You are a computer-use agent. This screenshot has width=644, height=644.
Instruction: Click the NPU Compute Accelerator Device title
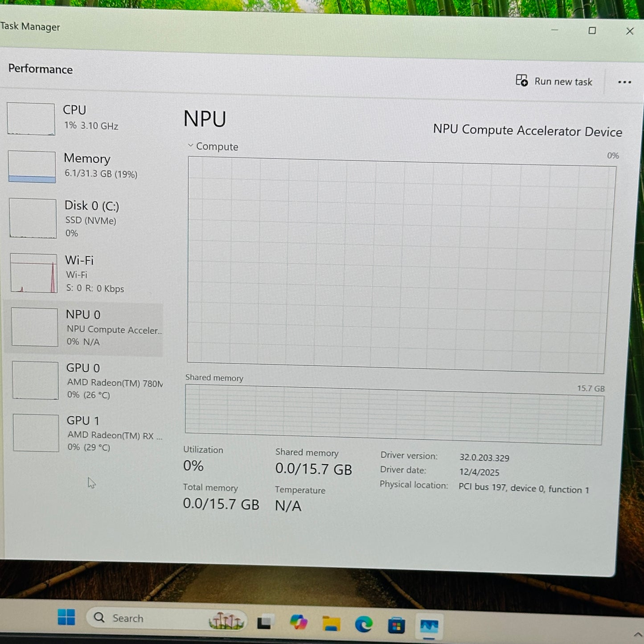coord(528,130)
